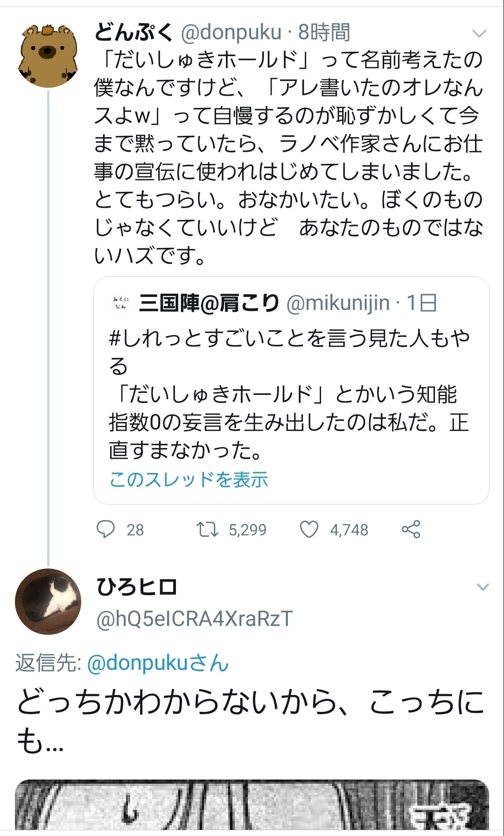
Task: Open the share icon menu
Action: pos(411,529)
